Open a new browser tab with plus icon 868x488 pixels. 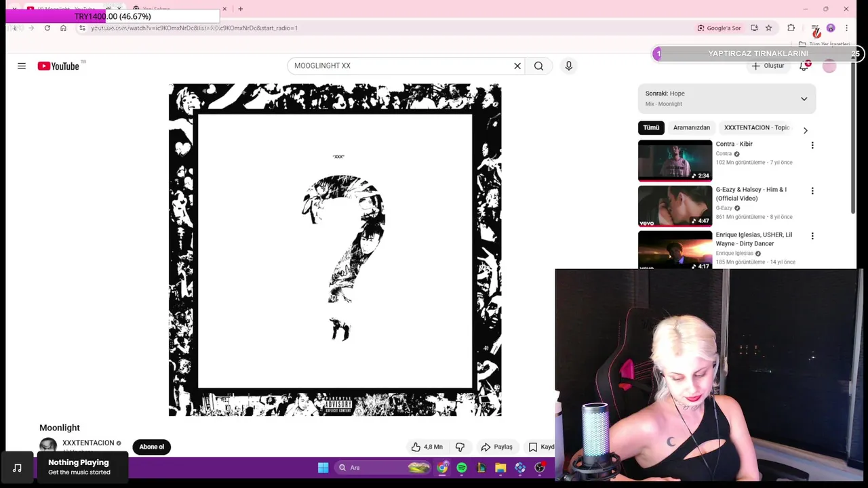pos(240,9)
